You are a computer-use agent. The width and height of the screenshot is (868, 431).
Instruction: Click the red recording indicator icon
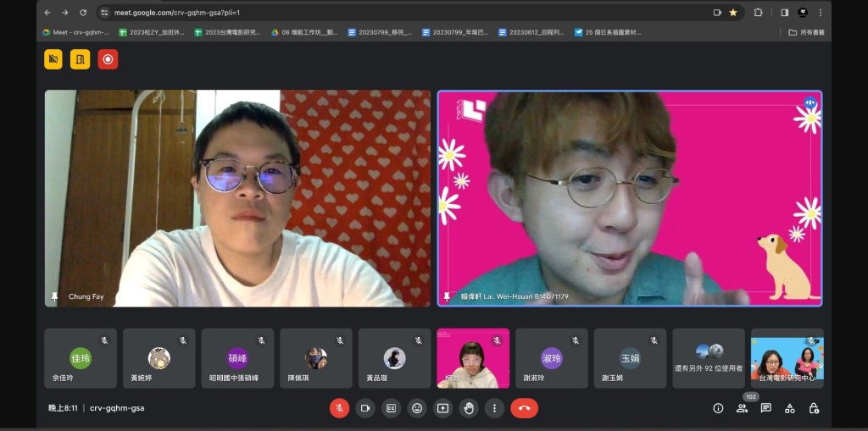point(108,59)
